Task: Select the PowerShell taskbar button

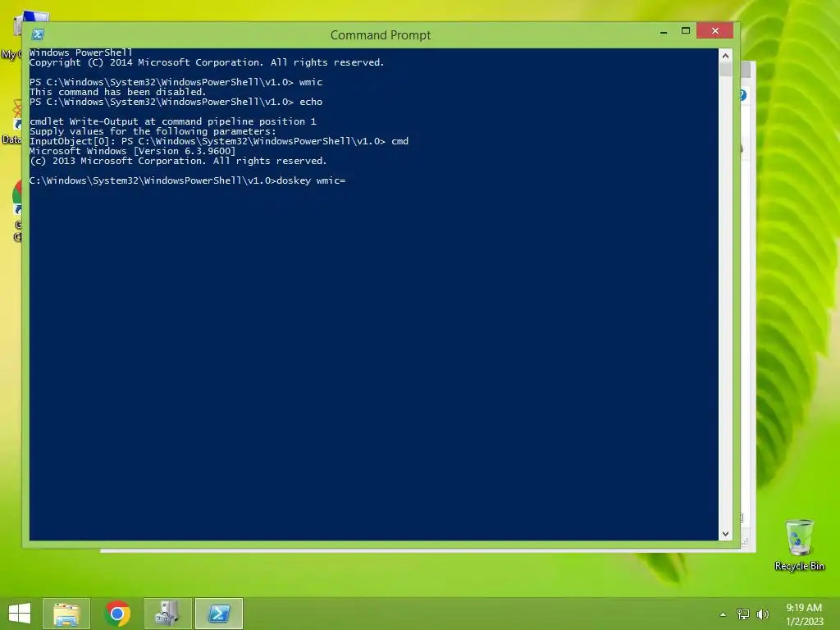Action: pos(219,614)
